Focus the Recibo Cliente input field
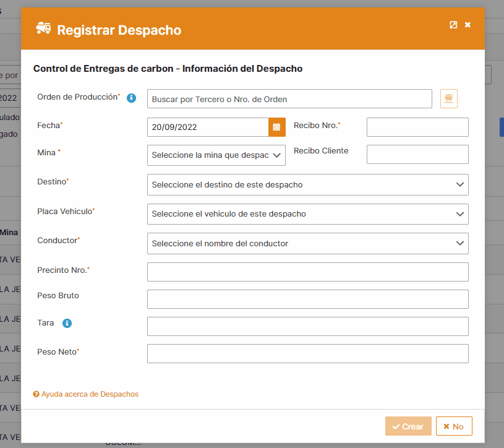 417,154
